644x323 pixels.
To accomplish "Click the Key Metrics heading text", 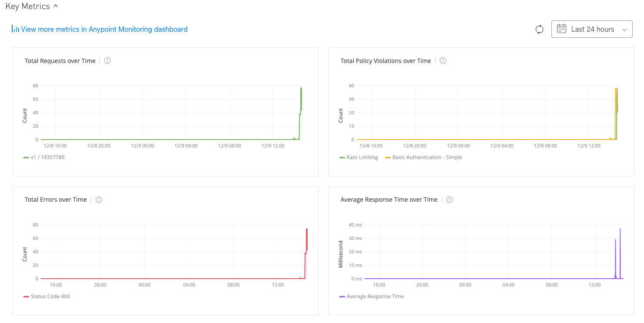I will coord(27,6).
